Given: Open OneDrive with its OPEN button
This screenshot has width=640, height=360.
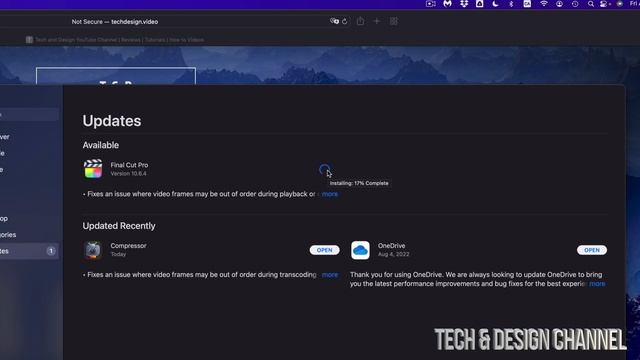Looking at the screenshot, I should pyautogui.click(x=592, y=250).
